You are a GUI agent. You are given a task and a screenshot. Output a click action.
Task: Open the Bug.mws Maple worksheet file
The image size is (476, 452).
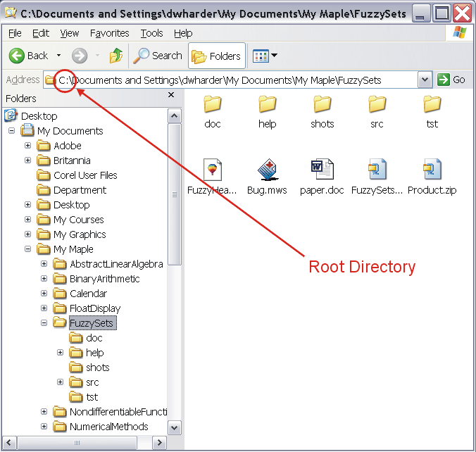[267, 171]
